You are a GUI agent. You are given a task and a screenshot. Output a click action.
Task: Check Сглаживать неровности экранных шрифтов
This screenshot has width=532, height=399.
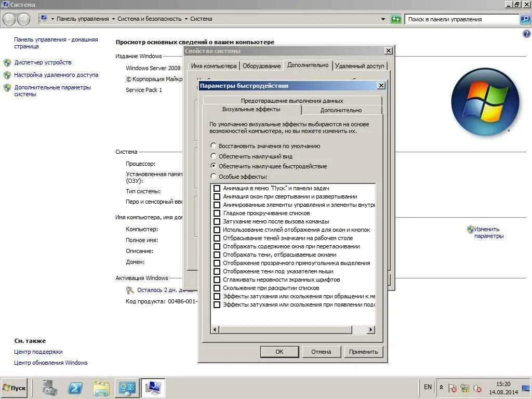[x=217, y=280]
